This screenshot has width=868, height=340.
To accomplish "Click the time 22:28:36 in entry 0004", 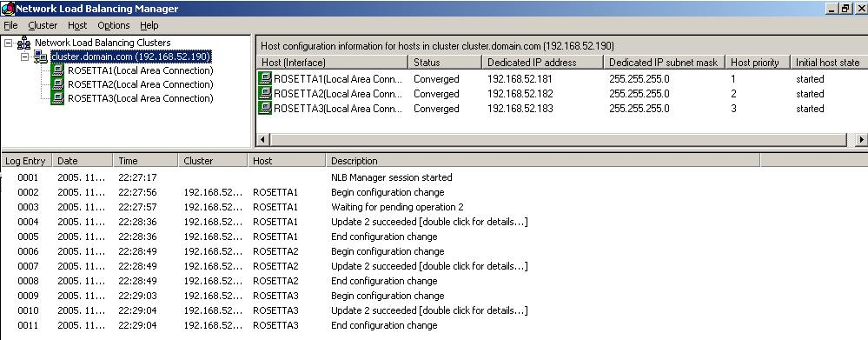I will pyautogui.click(x=137, y=222).
